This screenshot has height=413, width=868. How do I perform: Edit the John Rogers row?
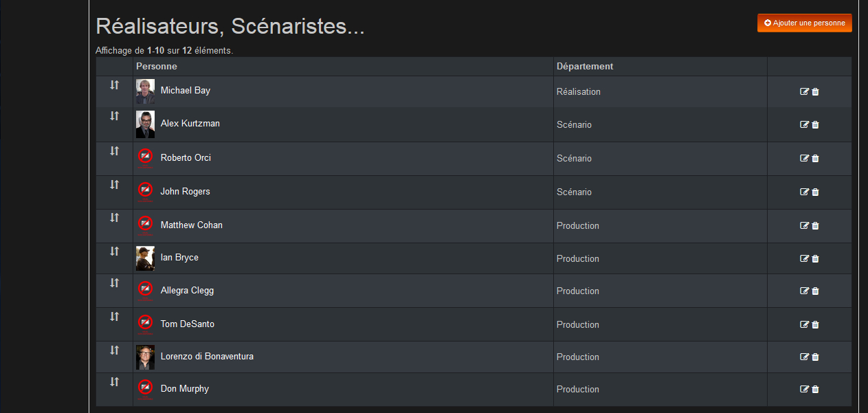click(805, 192)
